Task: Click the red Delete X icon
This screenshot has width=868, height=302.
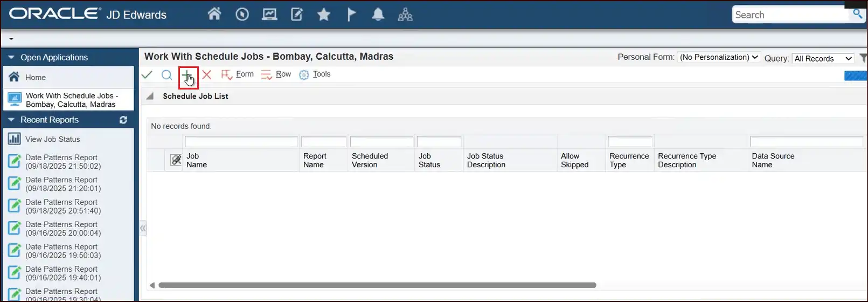Action: pos(207,75)
